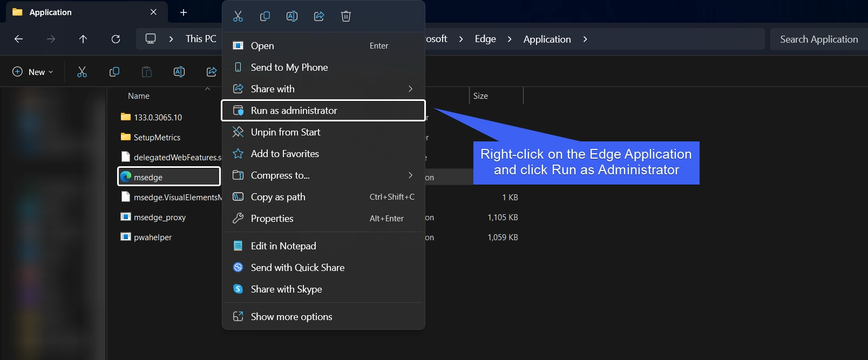
Task: Open a new tab with plus button
Action: [184, 12]
